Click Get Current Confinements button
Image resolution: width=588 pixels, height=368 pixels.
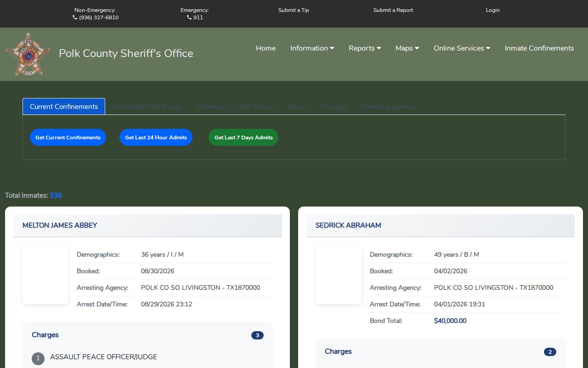click(x=68, y=138)
